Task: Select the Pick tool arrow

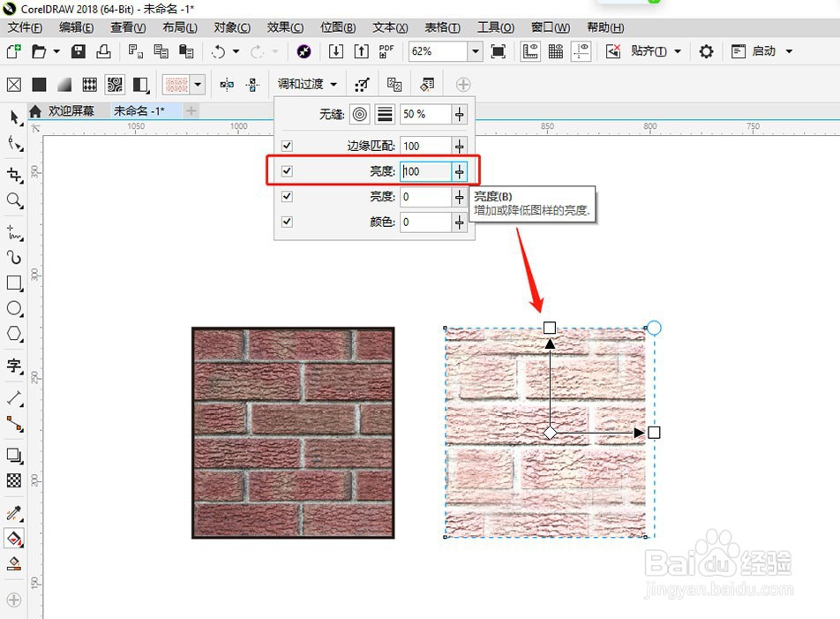Action: click(x=14, y=118)
